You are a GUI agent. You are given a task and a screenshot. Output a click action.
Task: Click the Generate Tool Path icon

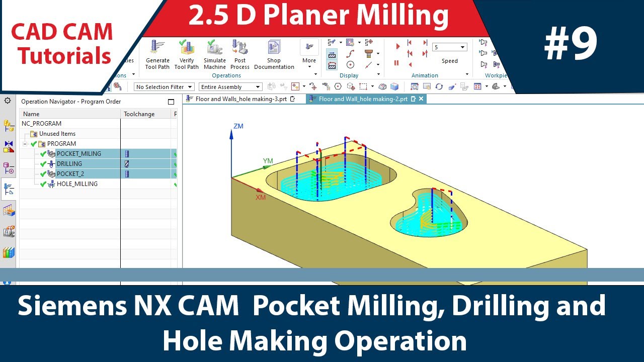157,48
